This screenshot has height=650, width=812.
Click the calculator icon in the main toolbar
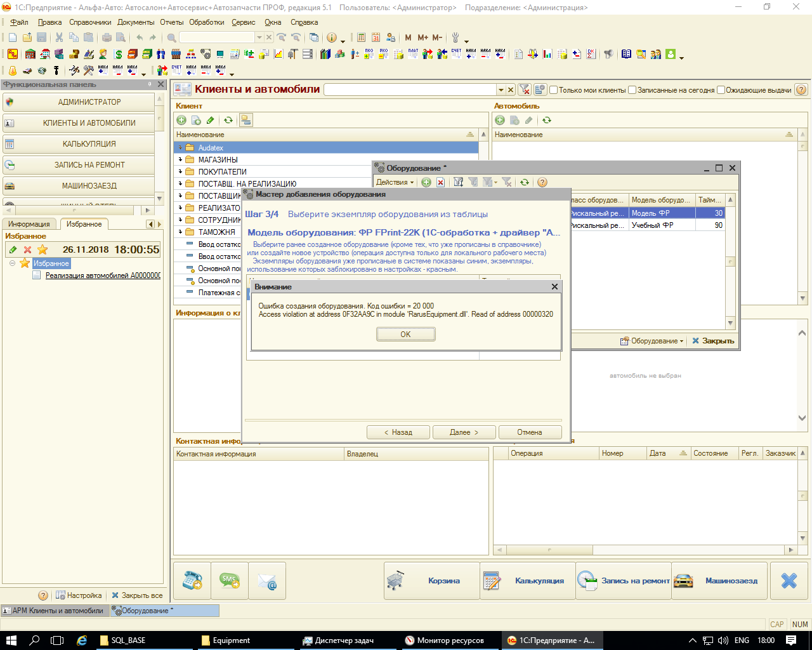coord(361,37)
